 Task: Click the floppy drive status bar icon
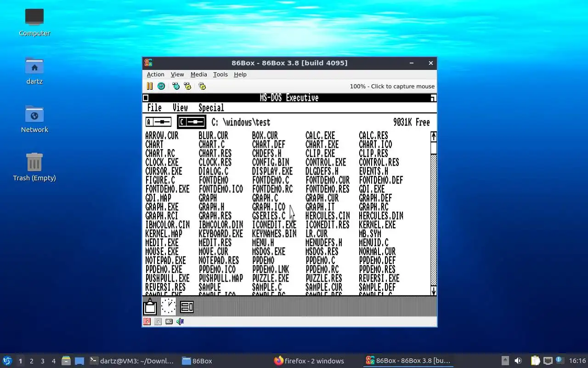[147, 322]
